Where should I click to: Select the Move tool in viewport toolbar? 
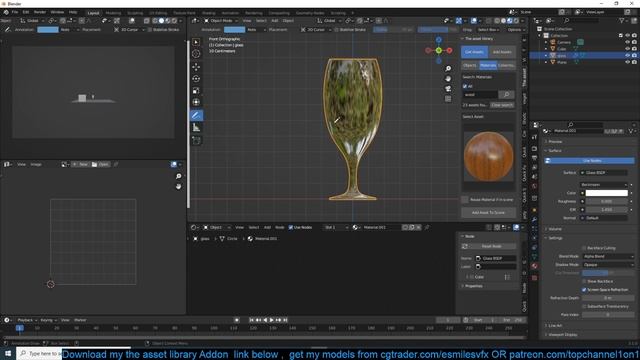point(196,67)
